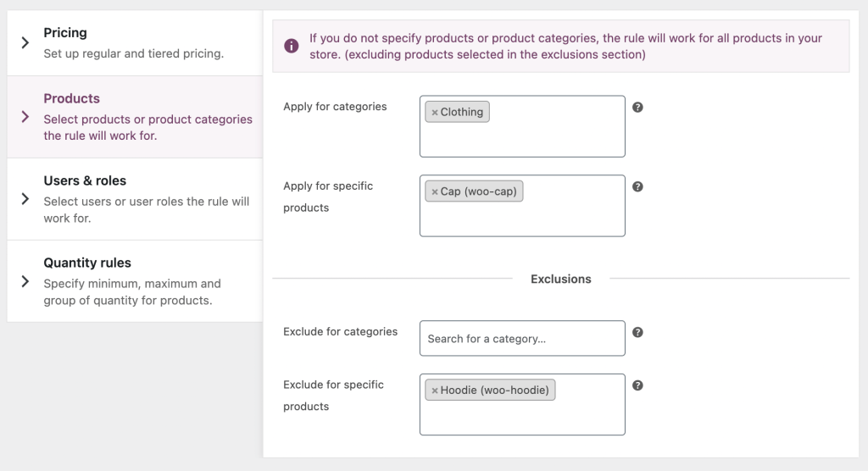Expand the Quantity rules chevron
The image size is (868, 471).
tap(25, 281)
